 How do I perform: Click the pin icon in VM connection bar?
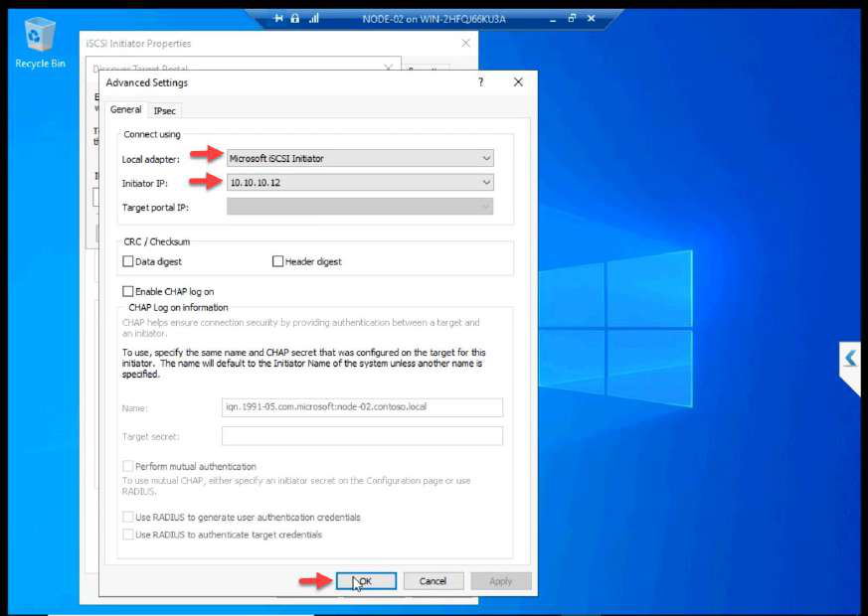278,18
